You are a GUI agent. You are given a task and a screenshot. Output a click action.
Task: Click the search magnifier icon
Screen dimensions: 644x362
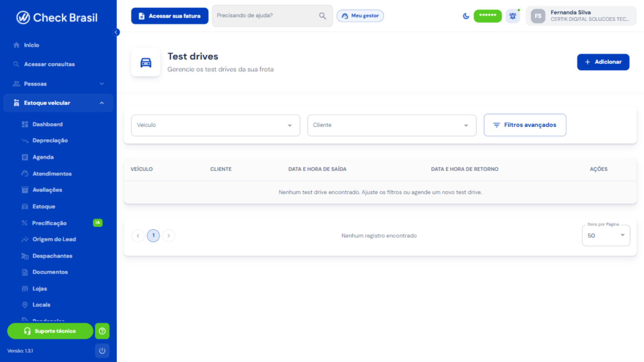pos(322,16)
